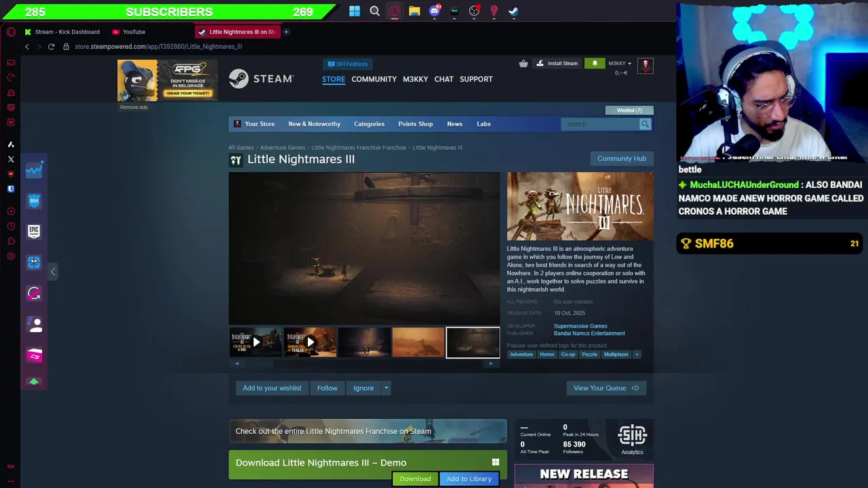Open the Your Store menu
Viewport: 868px width, 488px height.
click(x=254, y=124)
